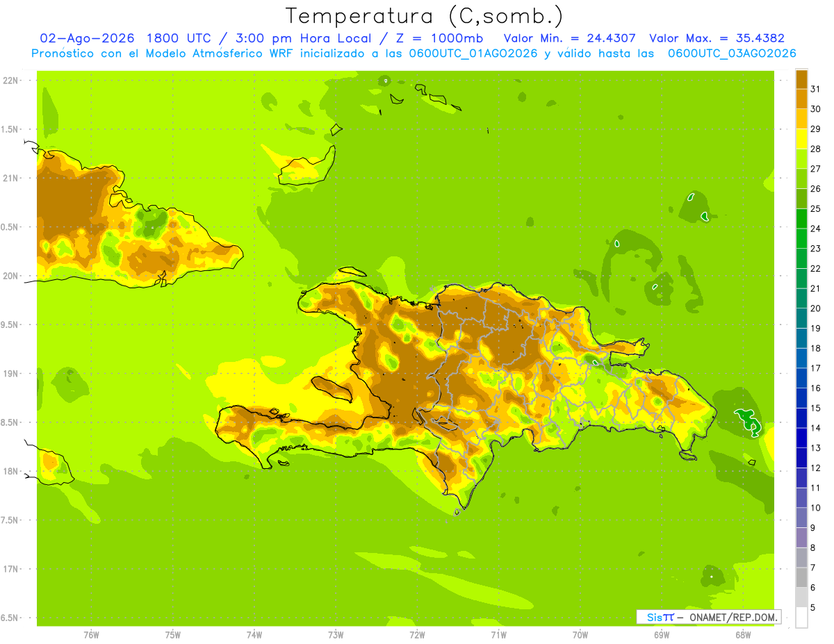Click the legend value "31"
This screenshot has width=834, height=644.
click(816, 89)
